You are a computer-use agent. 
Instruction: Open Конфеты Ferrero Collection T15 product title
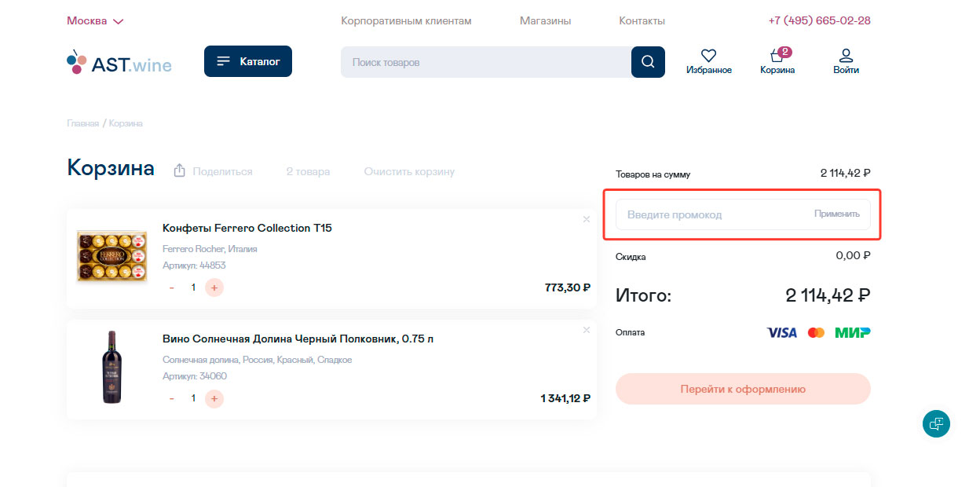247,228
